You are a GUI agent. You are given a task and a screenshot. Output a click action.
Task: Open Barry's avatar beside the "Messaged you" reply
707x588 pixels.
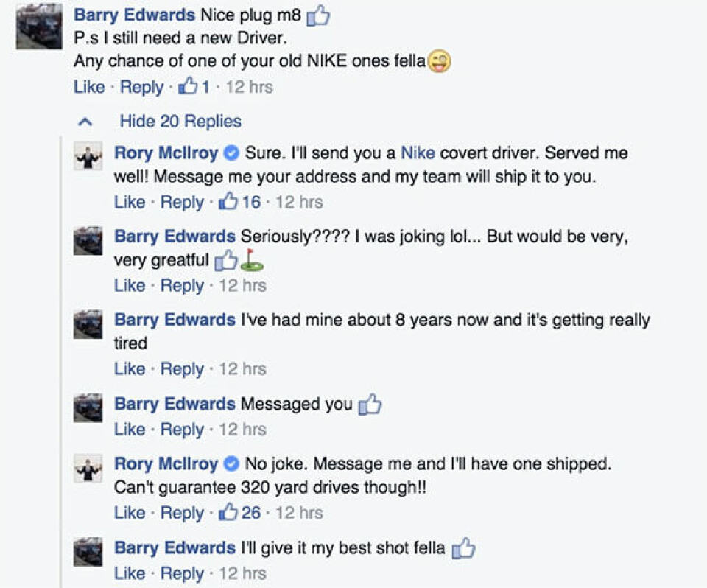coord(88,407)
